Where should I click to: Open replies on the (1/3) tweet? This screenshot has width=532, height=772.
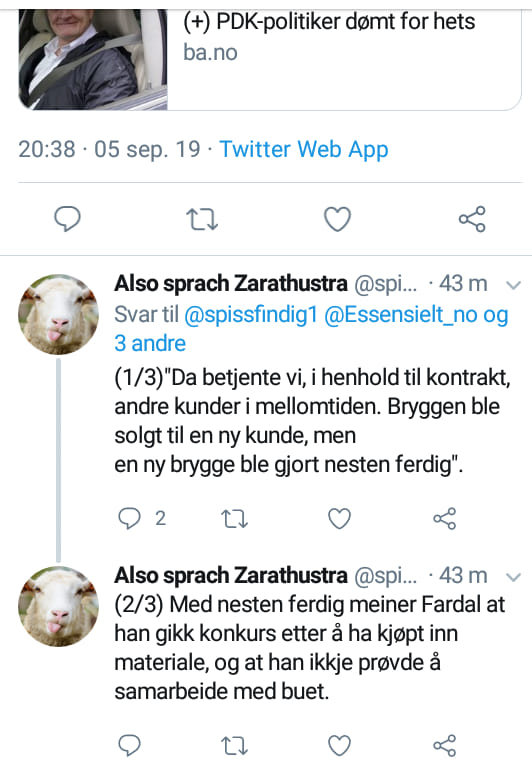[x=142, y=518]
